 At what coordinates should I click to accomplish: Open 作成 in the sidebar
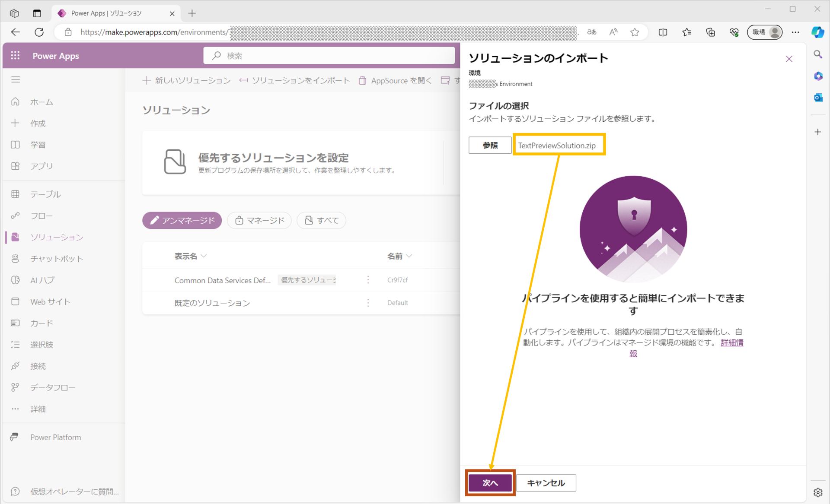click(x=38, y=124)
